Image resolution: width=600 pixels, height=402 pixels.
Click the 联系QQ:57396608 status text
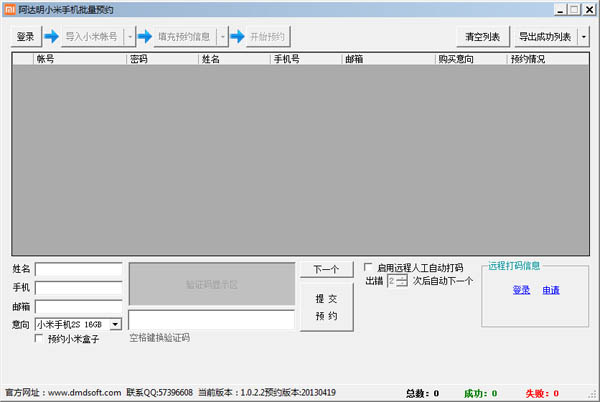(160, 393)
